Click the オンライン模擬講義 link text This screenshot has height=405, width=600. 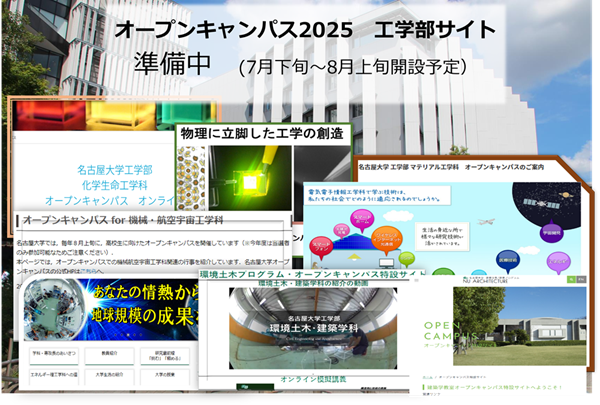pos(313,379)
